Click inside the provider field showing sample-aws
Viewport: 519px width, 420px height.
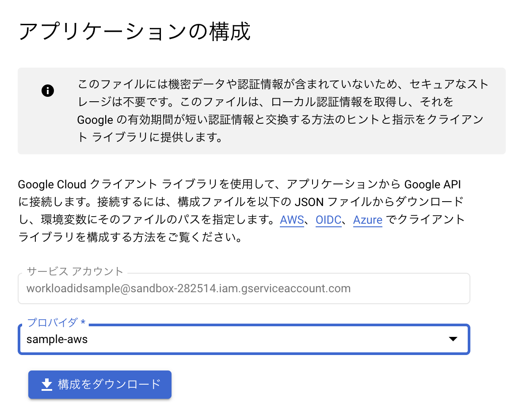177,339
